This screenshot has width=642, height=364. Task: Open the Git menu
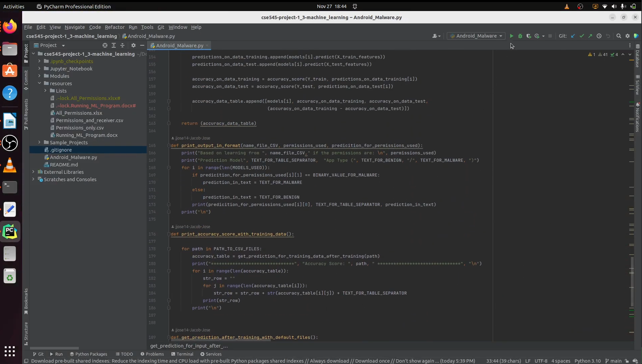point(161,27)
